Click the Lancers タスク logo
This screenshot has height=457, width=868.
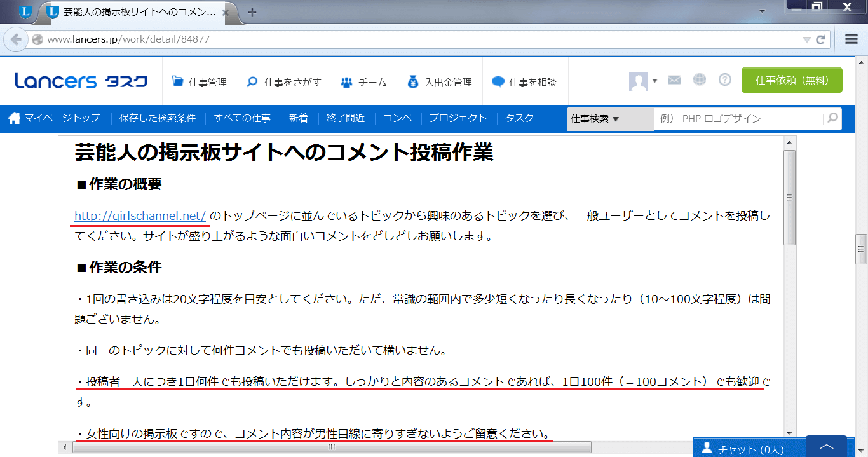point(81,80)
